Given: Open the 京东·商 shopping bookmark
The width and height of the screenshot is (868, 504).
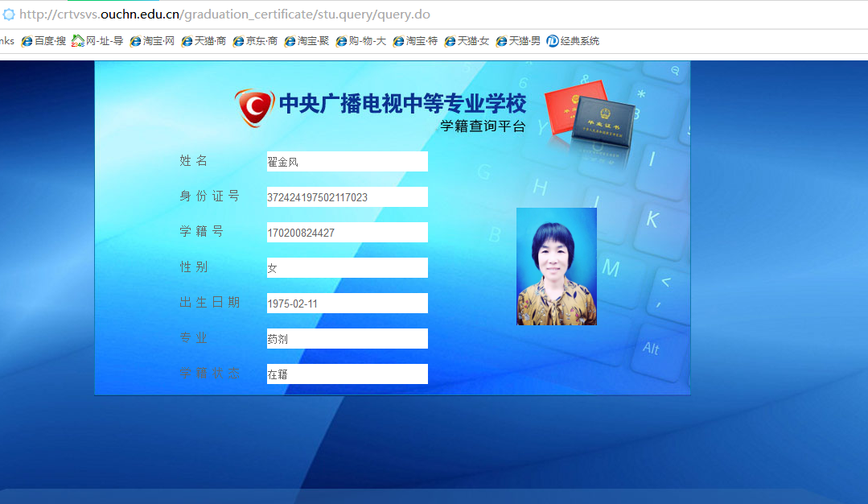Looking at the screenshot, I should (x=254, y=40).
